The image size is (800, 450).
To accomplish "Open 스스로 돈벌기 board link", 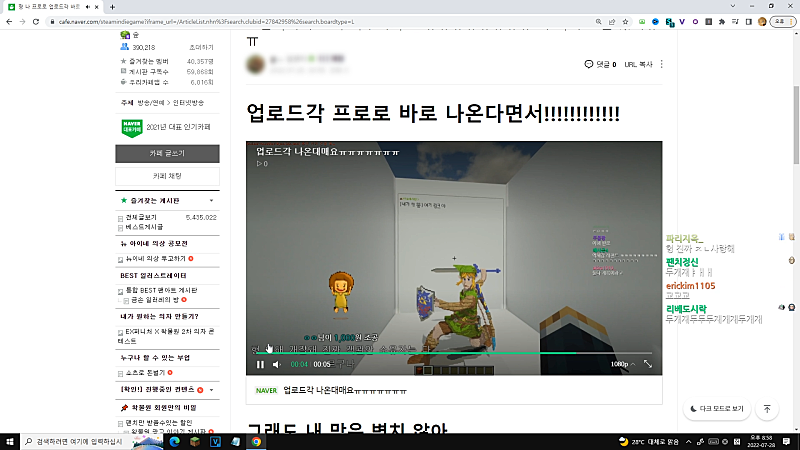I will point(145,373).
